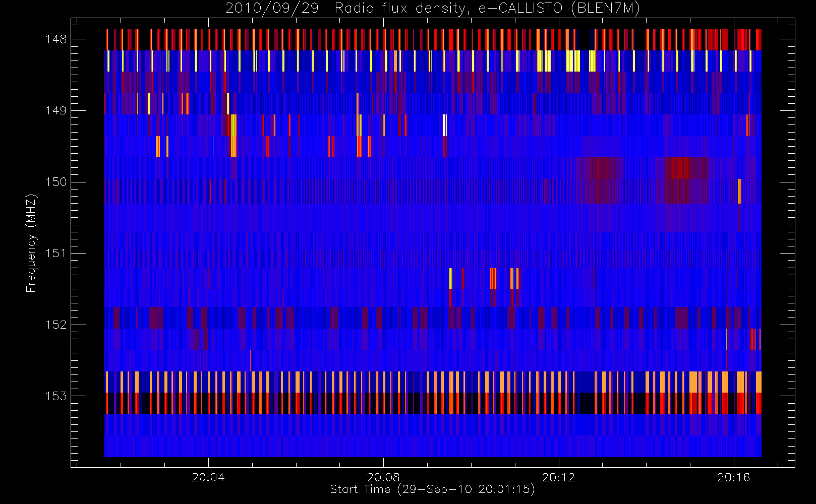Screen dimensions: 816x504
Task: Click the 'Start Time (29-Sep-10 20:01:15)' label
Action: coord(432,489)
